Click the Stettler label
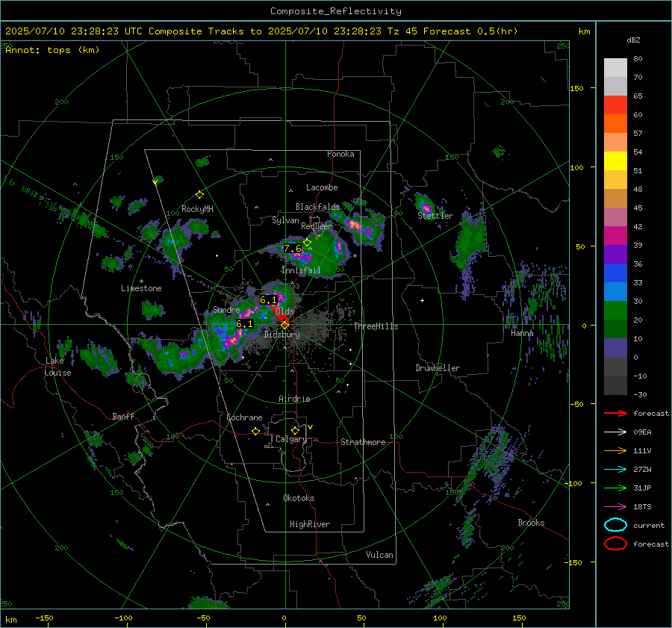The width and height of the screenshot is (672, 628). click(435, 216)
